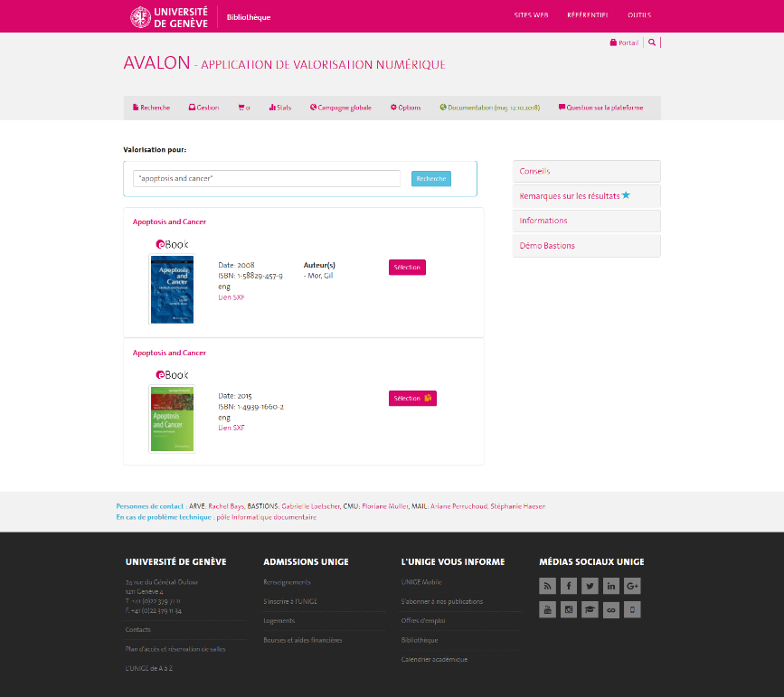Screen dimensions: 784x697
Task: Open the 2015 Apoptosis and Cancer title link
Action: coord(169,353)
